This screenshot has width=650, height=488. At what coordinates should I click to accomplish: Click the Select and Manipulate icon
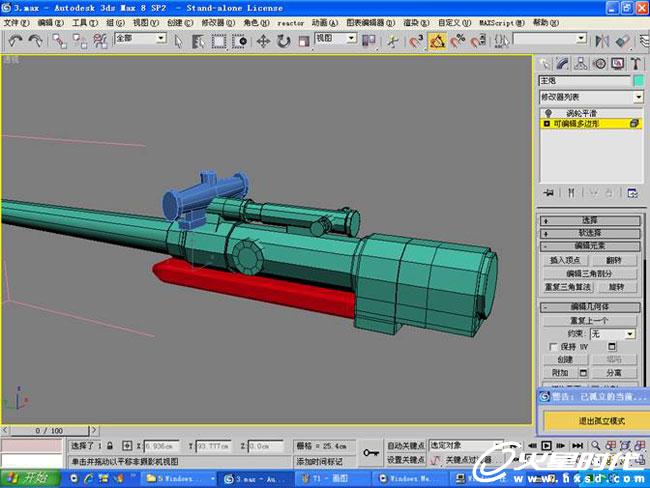pos(393,41)
